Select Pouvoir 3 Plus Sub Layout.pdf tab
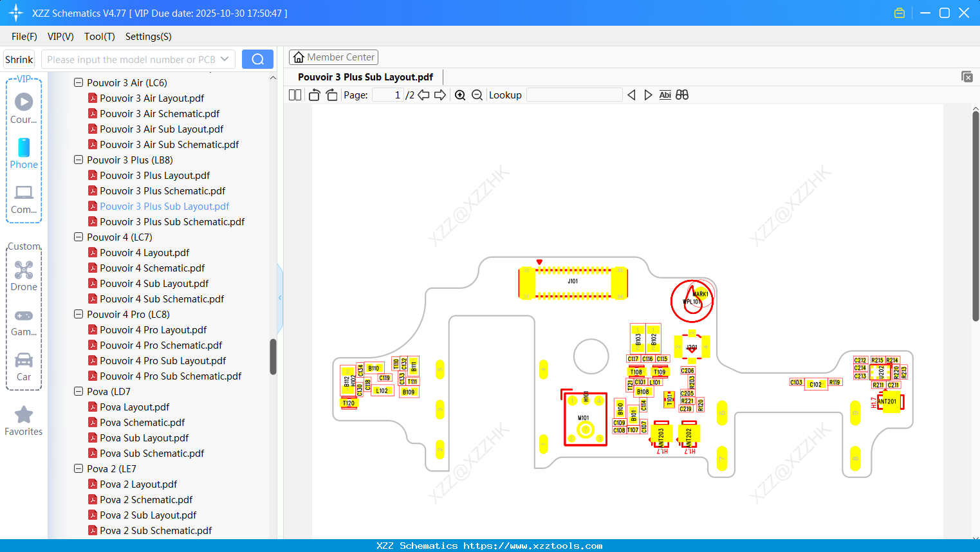The width and height of the screenshot is (980, 552). tap(365, 77)
